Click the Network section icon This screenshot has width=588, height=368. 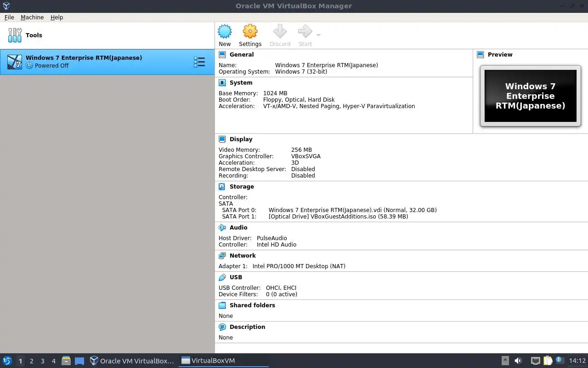[x=222, y=256]
